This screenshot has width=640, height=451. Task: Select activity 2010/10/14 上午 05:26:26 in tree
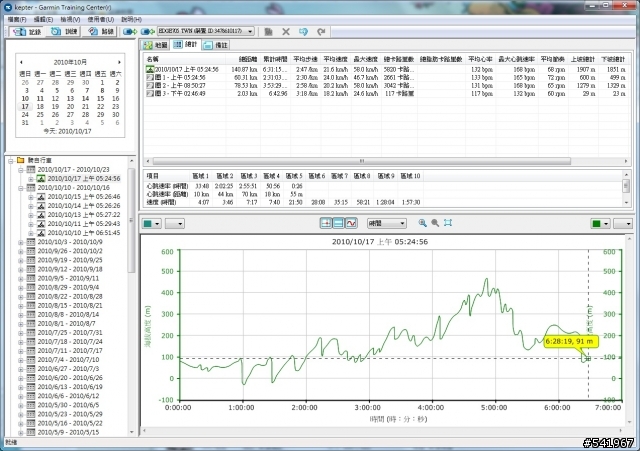click(x=84, y=206)
